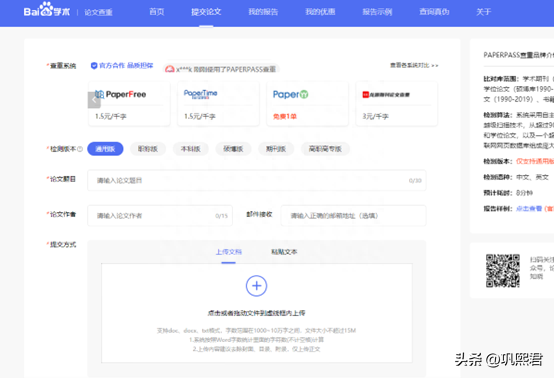Select the 硕博版 version pill
Viewport: 554px width, 378px height.
point(233,149)
